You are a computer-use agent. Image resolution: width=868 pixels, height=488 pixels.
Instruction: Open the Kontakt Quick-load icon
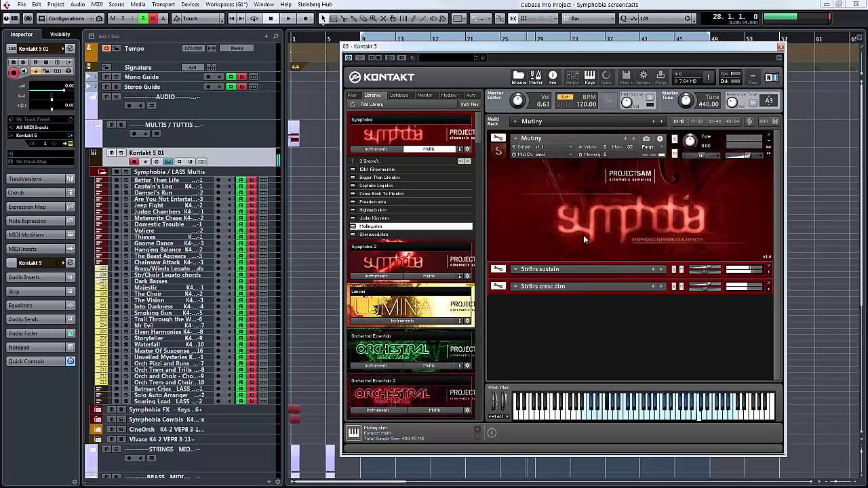[606, 77]
